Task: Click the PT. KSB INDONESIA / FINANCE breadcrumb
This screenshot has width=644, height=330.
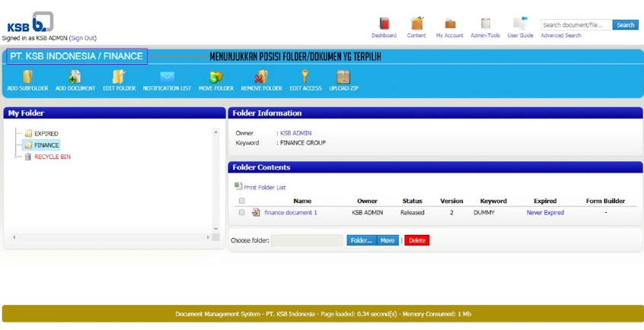Action: [x=77, y=56]
